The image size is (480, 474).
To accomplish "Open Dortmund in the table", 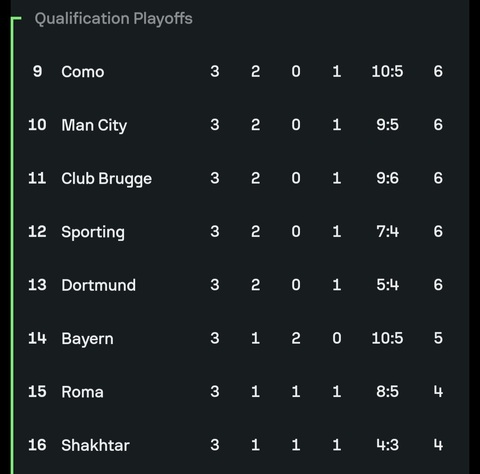I will click(x=98, y=285).
